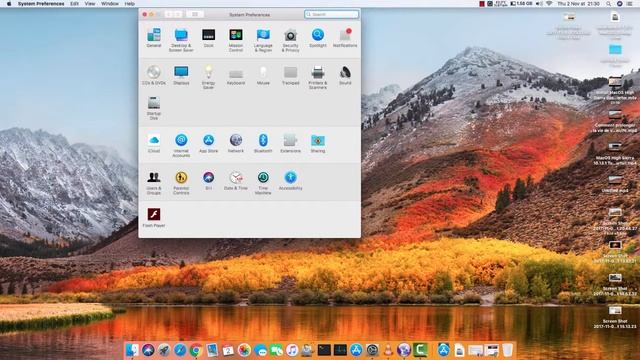Viewport: 640px width, 360px height.
Task: Click the Show All grid button
Action: pos(195,14)
